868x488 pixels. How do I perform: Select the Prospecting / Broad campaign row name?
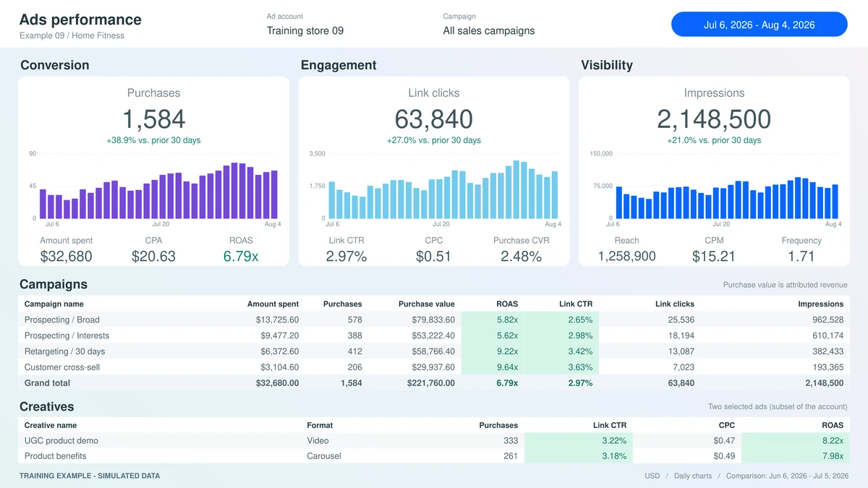[62, 320]
